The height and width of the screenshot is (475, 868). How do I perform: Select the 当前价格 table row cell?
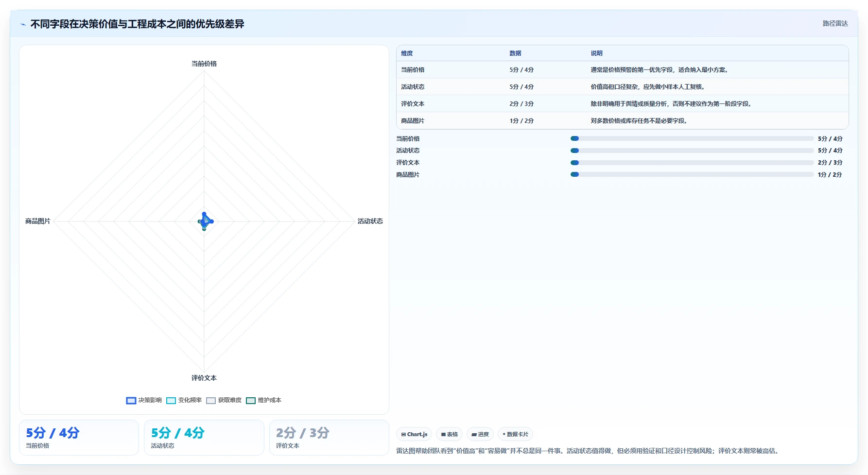click(x=413, y=70)
